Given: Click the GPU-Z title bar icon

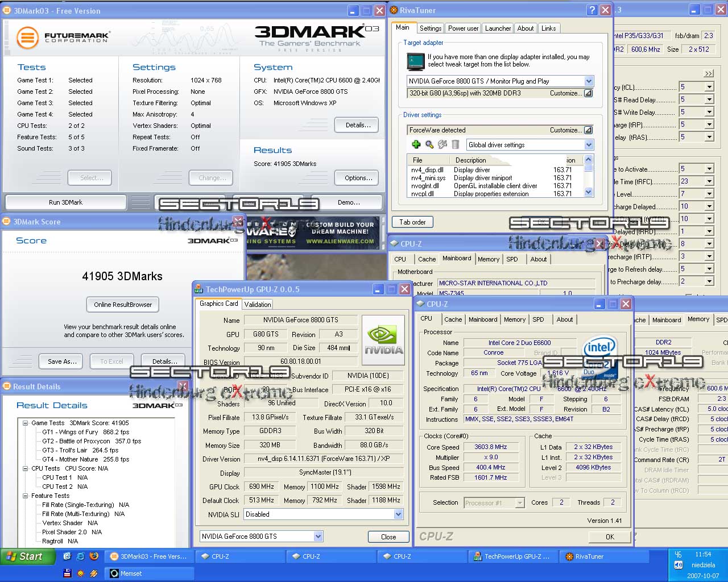Looking at the screenshot, I should click(x=198, y=289).
